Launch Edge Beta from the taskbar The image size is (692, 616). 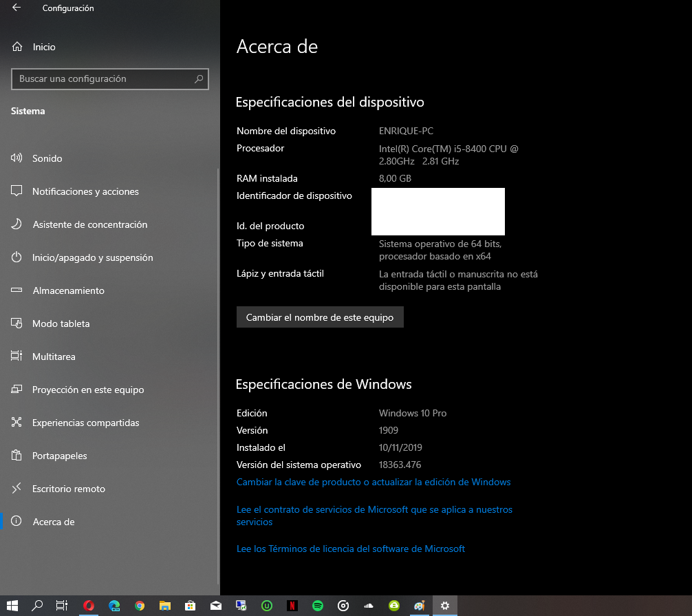click(x=114, y=606)
